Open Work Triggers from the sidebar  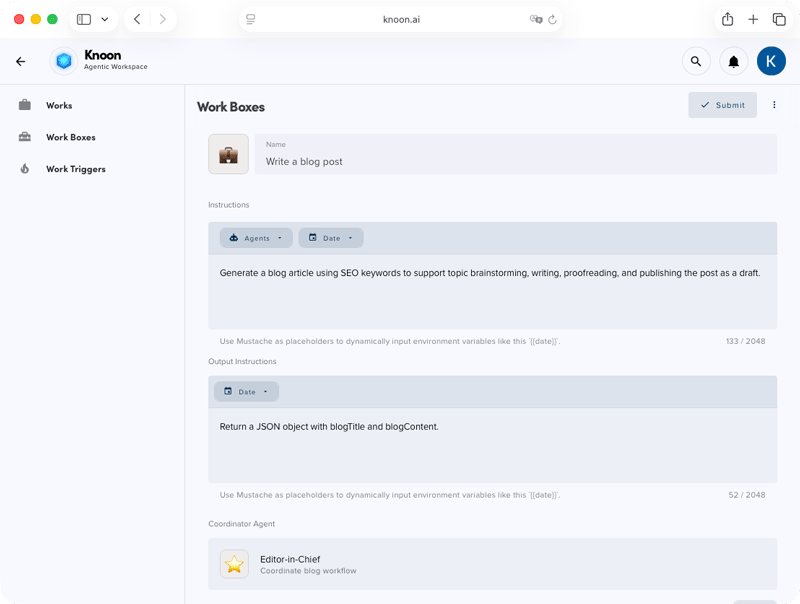click(x=74, y=169)
